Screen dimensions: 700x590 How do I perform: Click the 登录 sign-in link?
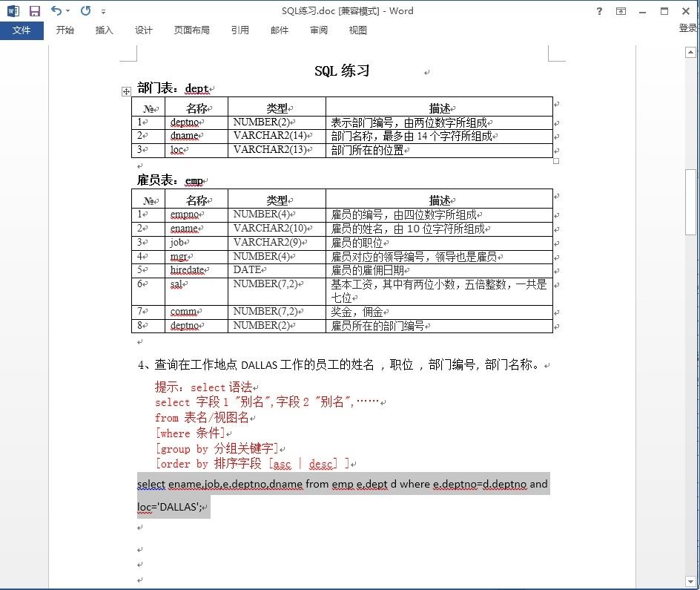tap(688, 28)
